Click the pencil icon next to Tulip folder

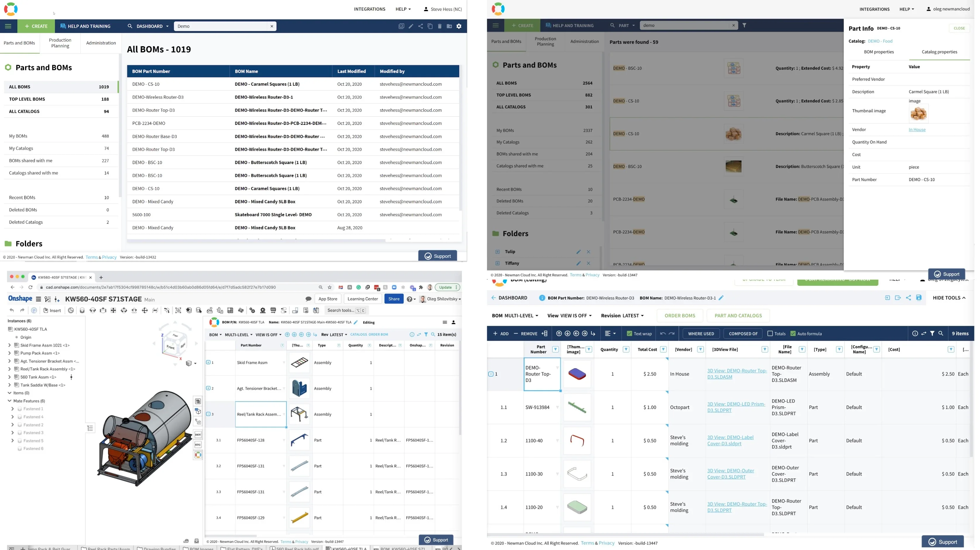578,252
